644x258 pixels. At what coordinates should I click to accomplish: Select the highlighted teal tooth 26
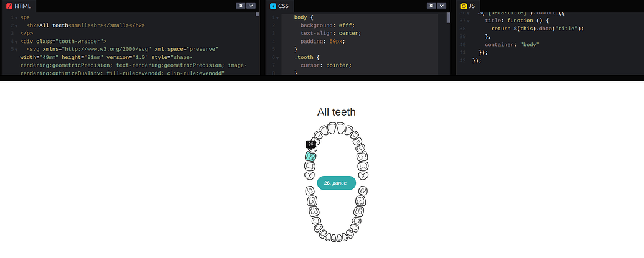310,157
